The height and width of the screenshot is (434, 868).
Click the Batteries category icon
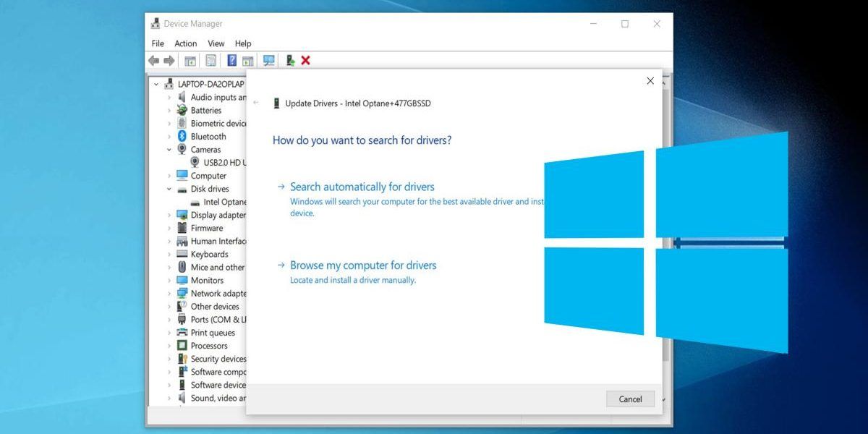pyautogui.click(x=182, y=110)
